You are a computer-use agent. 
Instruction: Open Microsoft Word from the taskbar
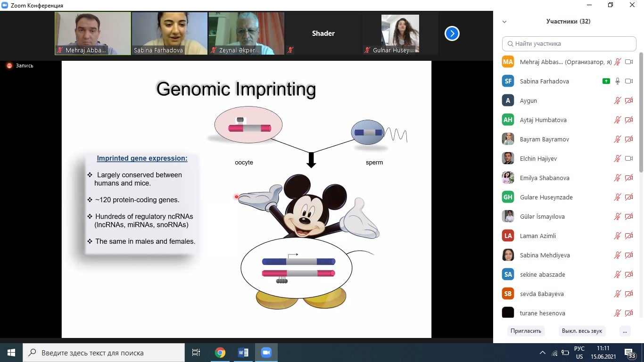point(243,353)
